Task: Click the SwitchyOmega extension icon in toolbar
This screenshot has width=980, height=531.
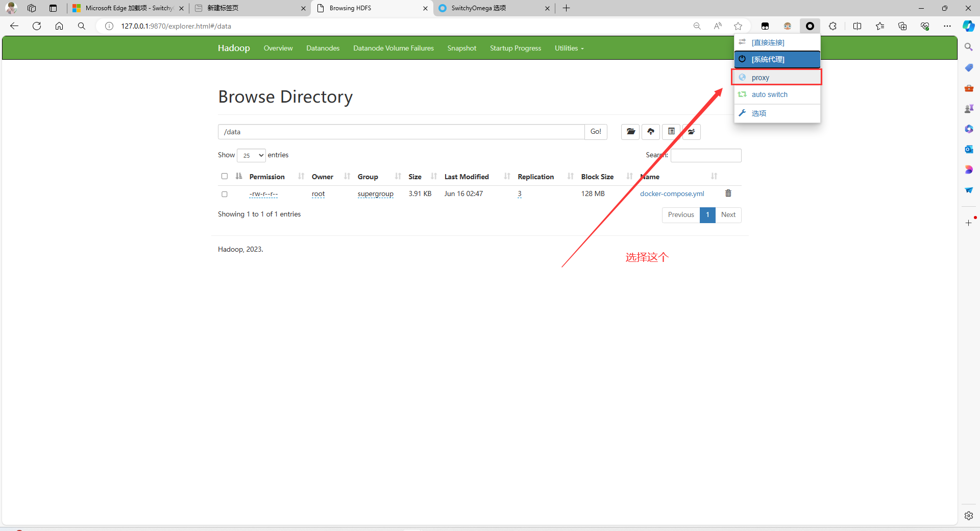Action: (x=810, y=26)
